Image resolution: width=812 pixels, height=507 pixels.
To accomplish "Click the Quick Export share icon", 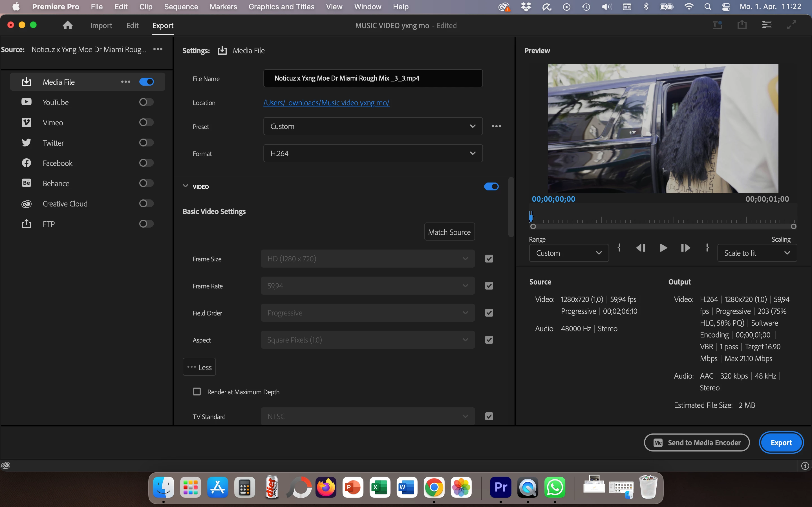I will [742, 25].
